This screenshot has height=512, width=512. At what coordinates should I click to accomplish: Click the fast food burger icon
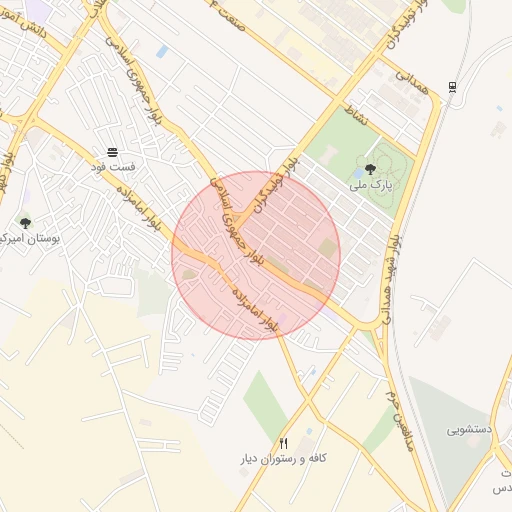(x=113, y=153)
